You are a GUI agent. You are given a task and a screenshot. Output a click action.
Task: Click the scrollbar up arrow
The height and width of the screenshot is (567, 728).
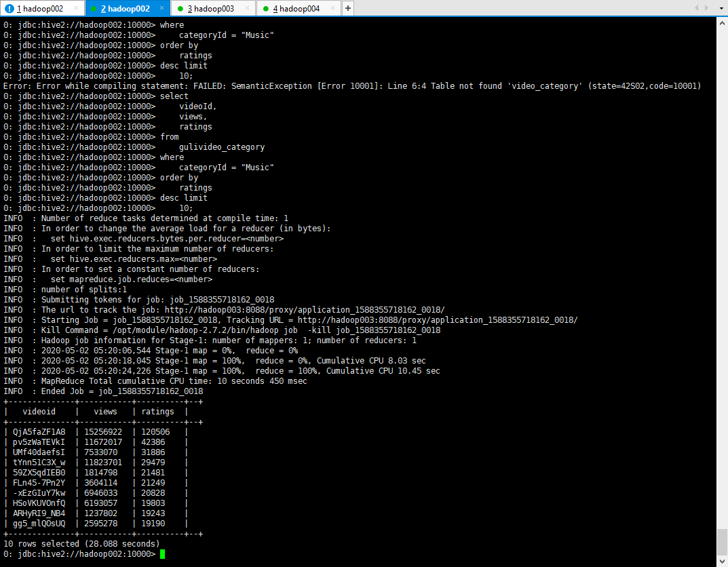click(x=723, y=22)
